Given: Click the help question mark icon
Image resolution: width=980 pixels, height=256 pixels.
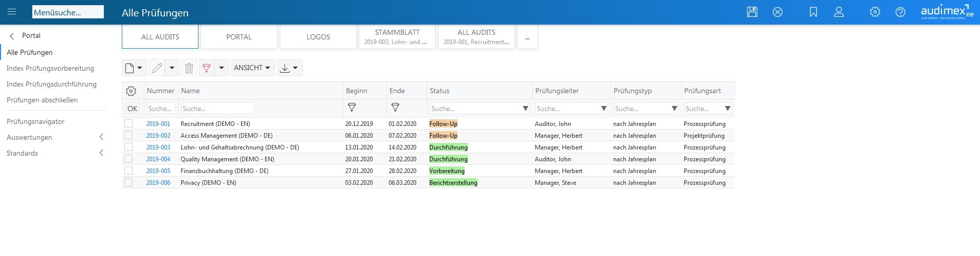Looking at the screenshot, I should pos(900,12).
